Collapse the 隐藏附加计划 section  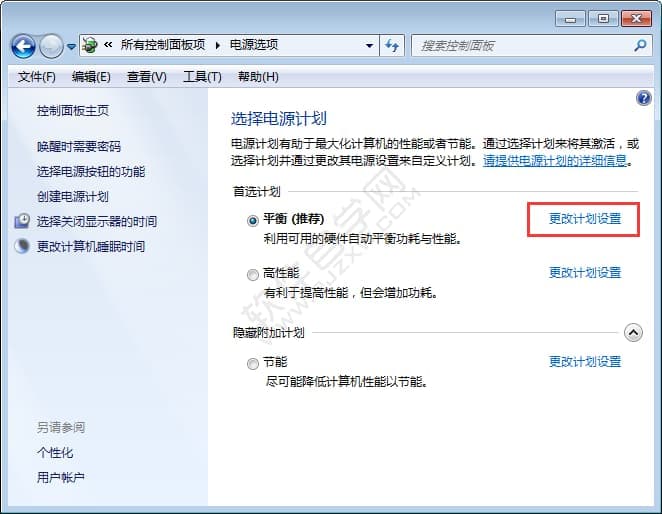point(632,332)
